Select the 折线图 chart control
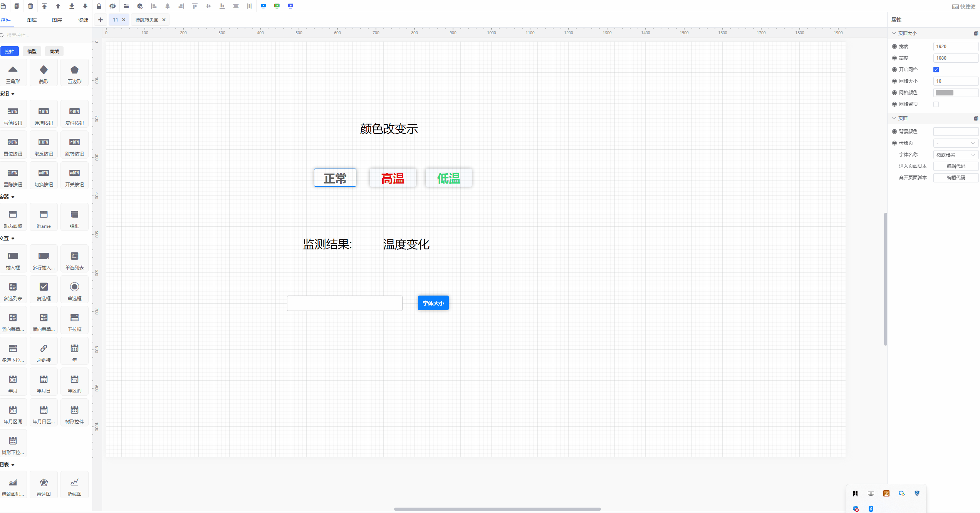 (74, 484)
